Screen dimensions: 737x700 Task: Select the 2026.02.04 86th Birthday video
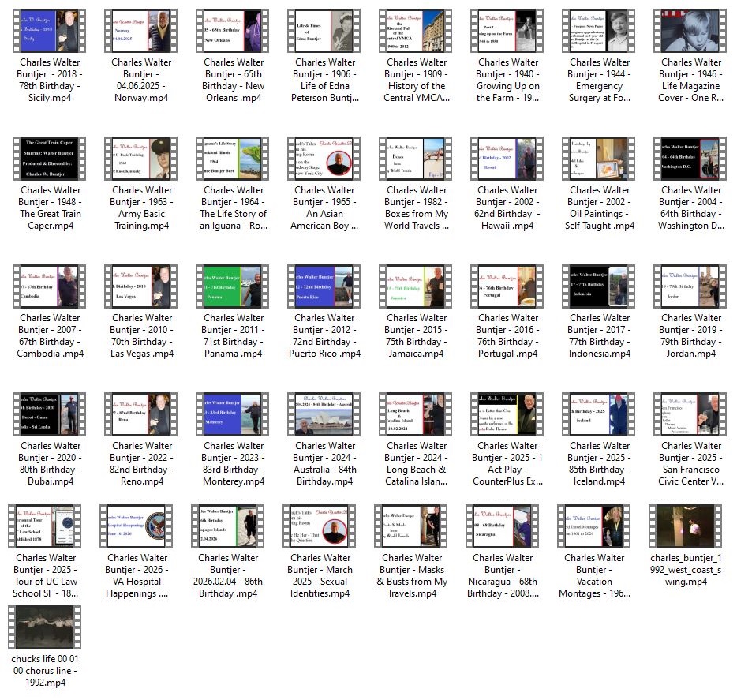[228, 526]
